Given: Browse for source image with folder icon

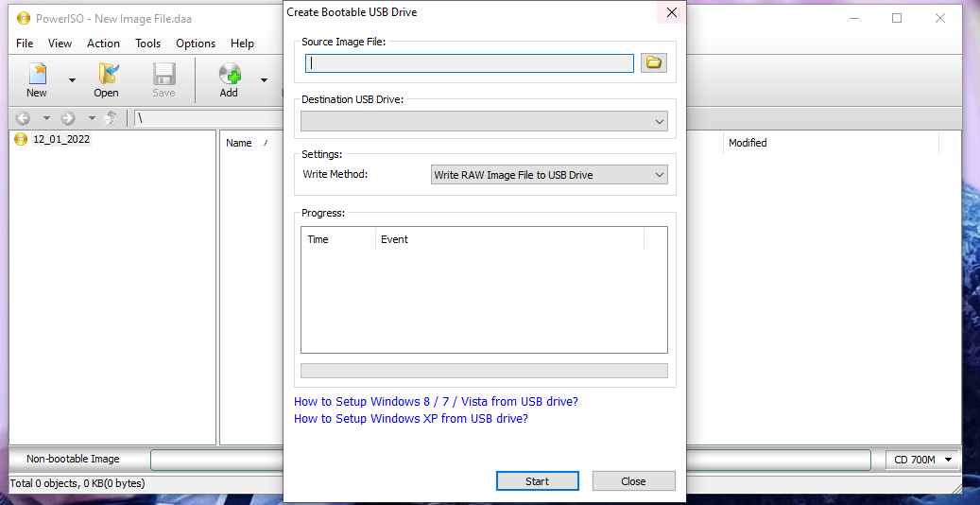Looking at the screenshot, I should coord(654,62).
